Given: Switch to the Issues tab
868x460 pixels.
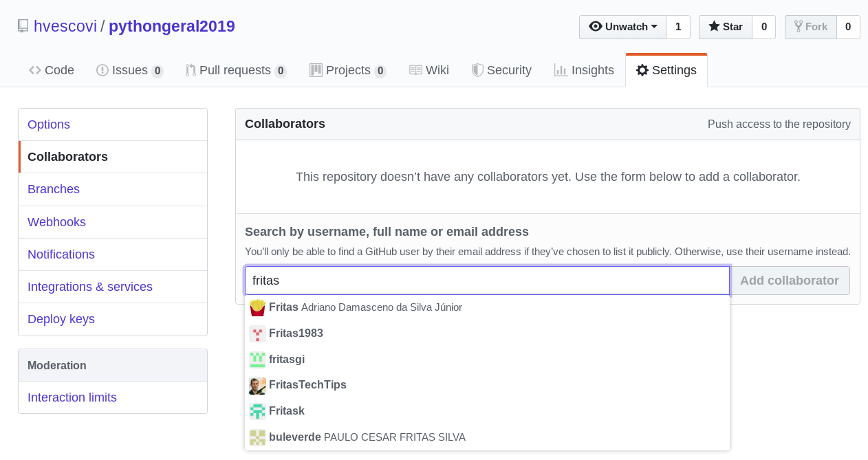Looking at the screenshot, I should (x=130, y=70).
